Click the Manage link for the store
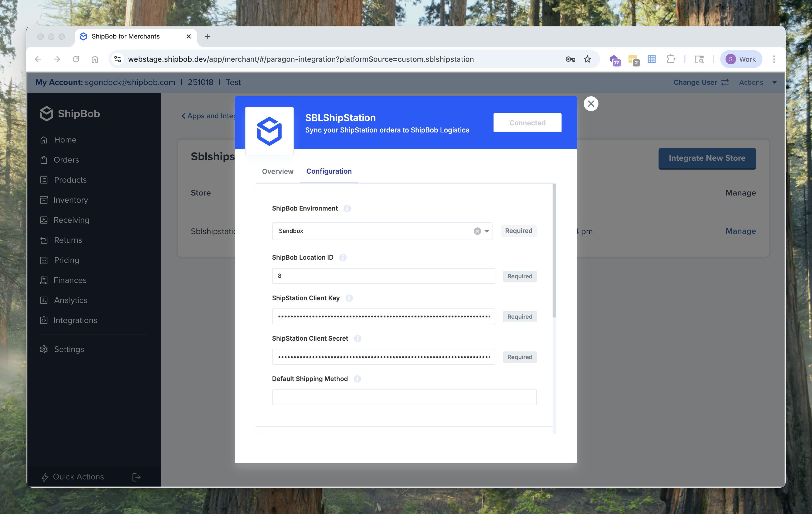This screenshot has height=514, width=812. 740,231
